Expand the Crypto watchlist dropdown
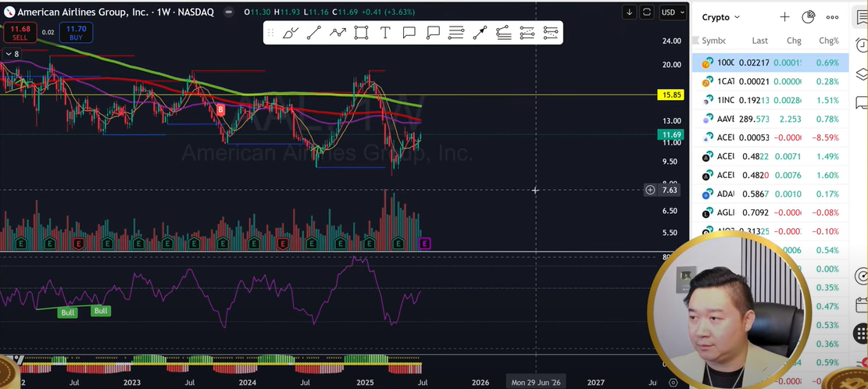Viewport: 868px width, 389px height. point(720,16)
